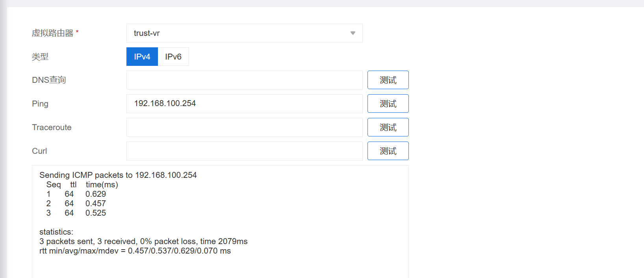Click the rtt min/avg/max/mdev result line
644x278 pixels.
(x=135, y=251)
